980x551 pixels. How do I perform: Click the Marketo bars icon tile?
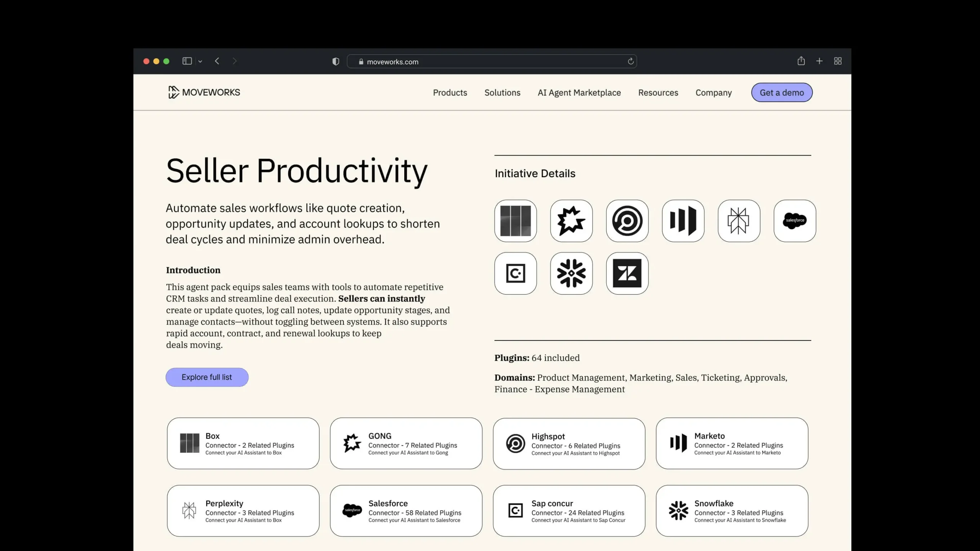[683, 221]
